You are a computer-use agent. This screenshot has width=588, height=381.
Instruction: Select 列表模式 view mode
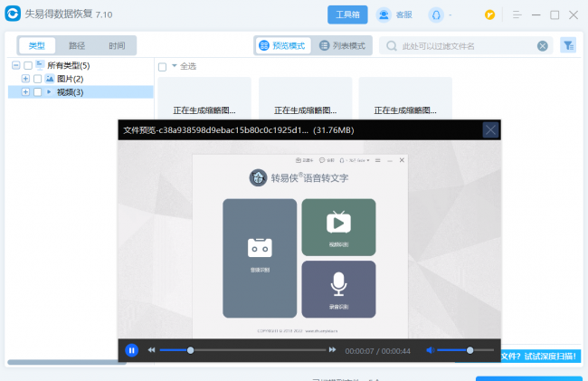coord(342,46)
